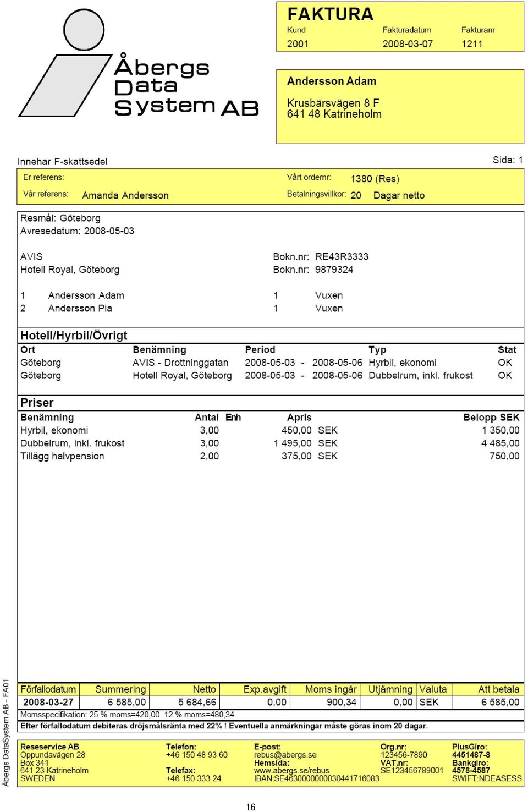Click the Valuta value SEK
The image size is (528, 812).
(429, 703)
